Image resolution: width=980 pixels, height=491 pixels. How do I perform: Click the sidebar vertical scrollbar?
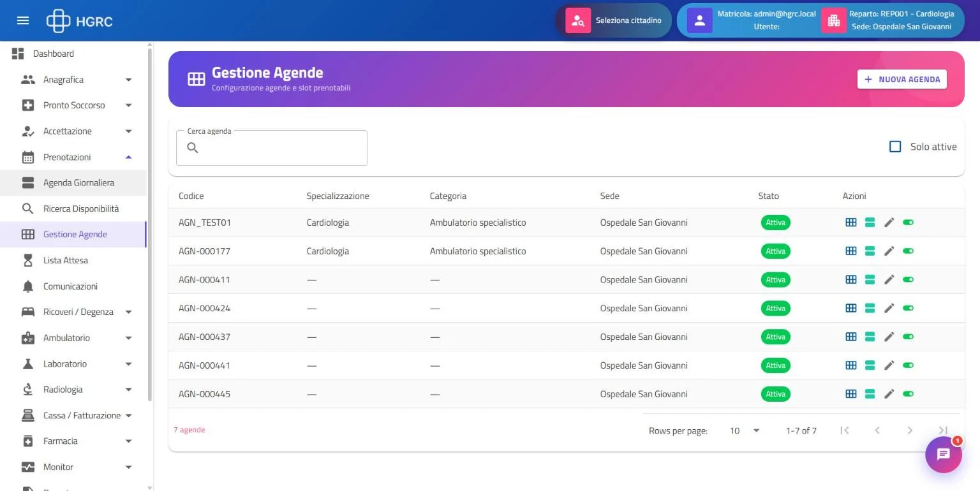point(150,223)
